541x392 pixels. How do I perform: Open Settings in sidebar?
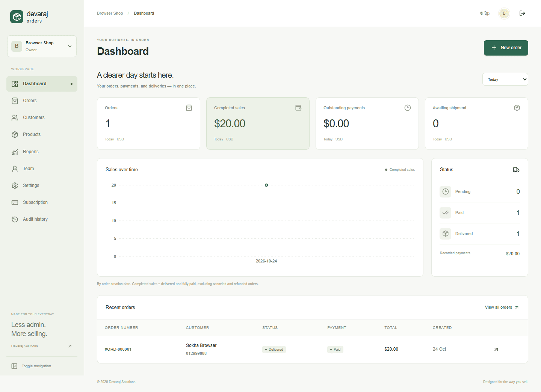point(42,185)
